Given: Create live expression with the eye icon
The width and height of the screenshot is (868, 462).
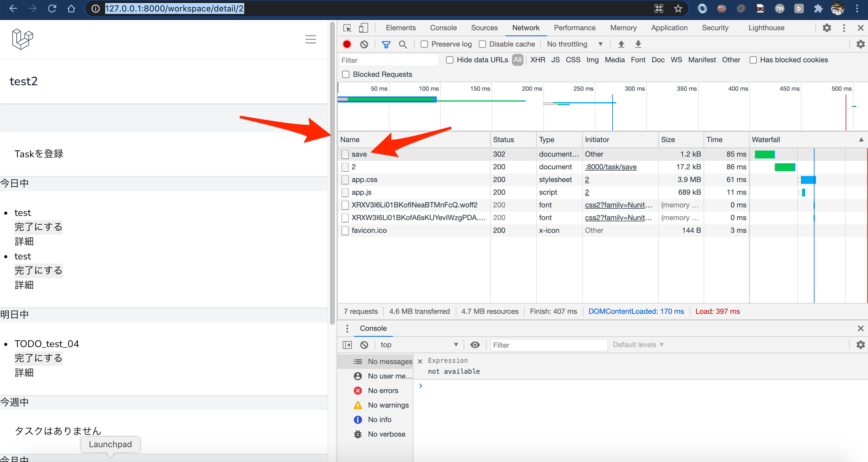Looking at the screenshot, I should point(475,345).
